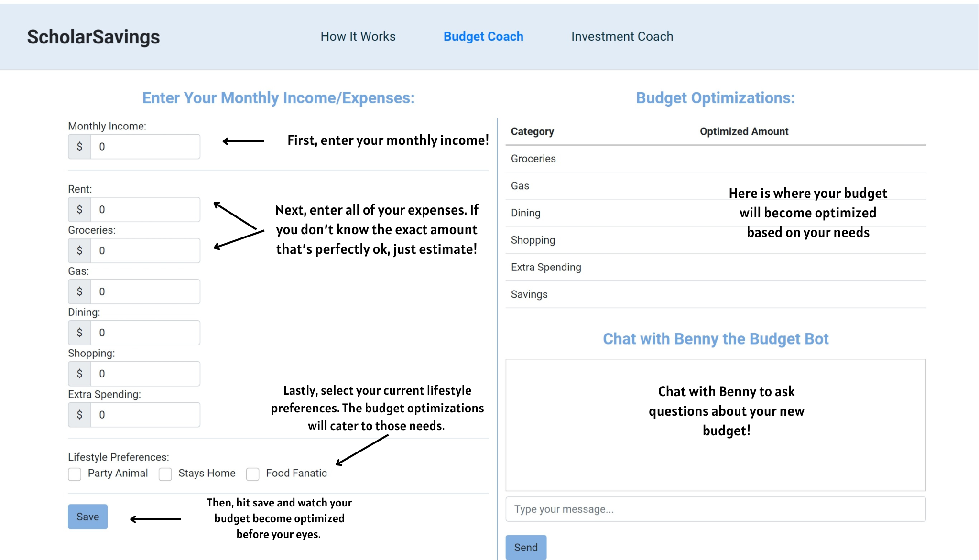Click inside the Groceries expense box
The height and width of the screenshot is (560, 979).
coord(145,250)
